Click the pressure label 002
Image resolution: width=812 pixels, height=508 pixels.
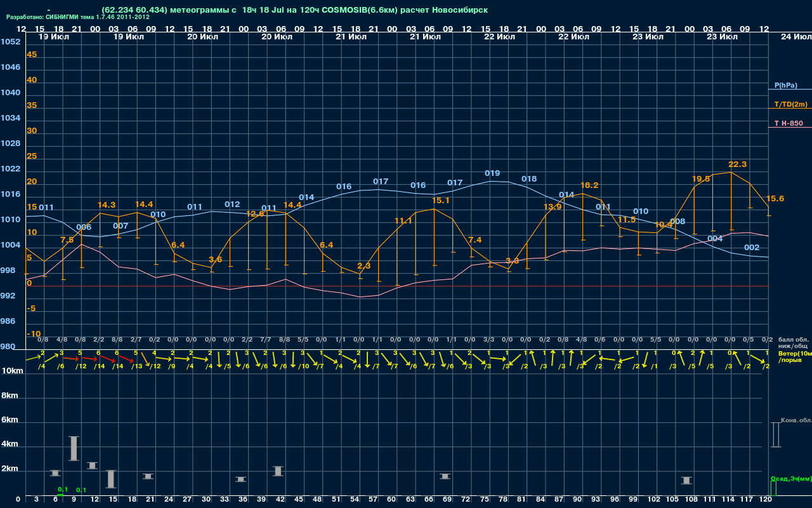(x=752, y=248)
